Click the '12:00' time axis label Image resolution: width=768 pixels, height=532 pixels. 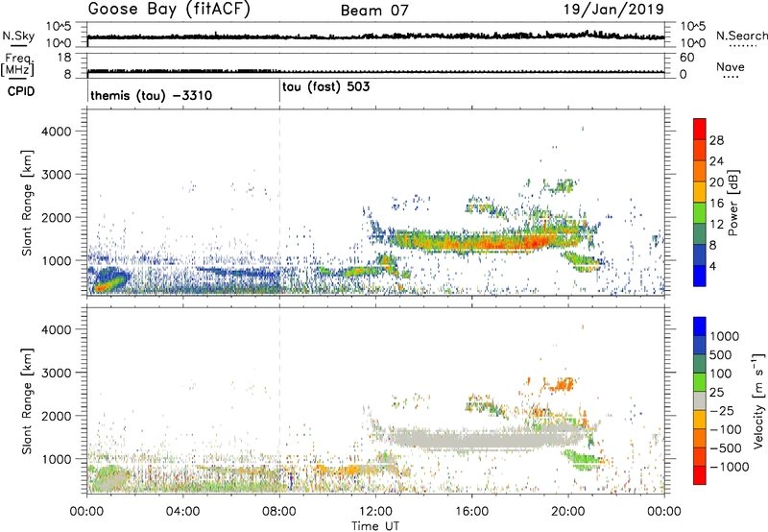(375, 512)
